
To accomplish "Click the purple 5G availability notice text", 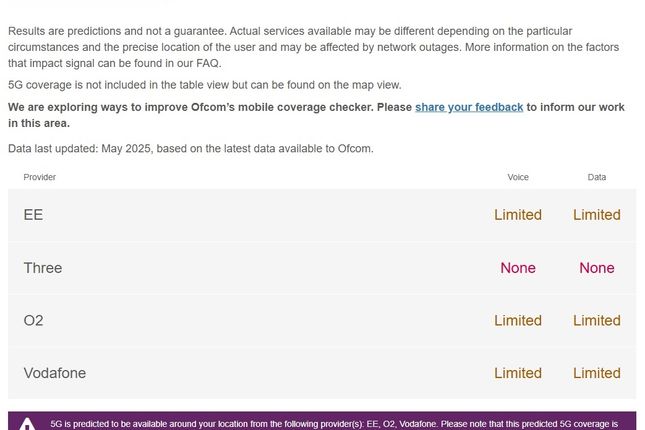I will tap(334, 424).
